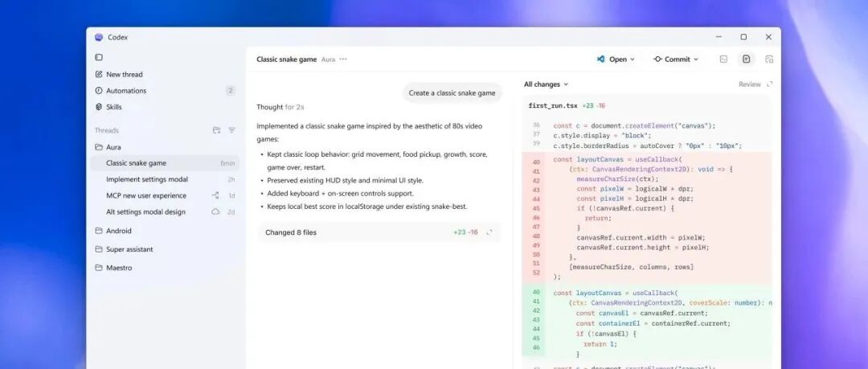Click the Commit node icon
Screen dimensions: 868x369
(x=657, y=59)
